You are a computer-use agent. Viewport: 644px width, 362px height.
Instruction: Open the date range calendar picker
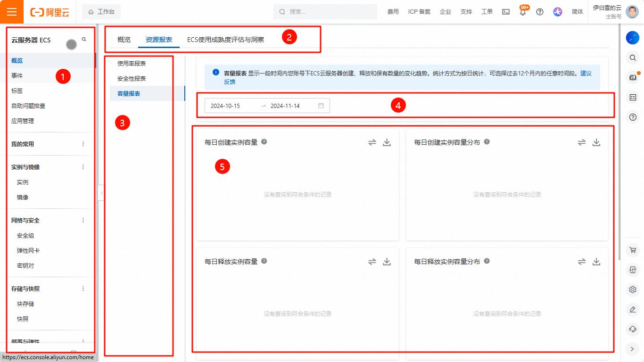[x=321, y=106]
